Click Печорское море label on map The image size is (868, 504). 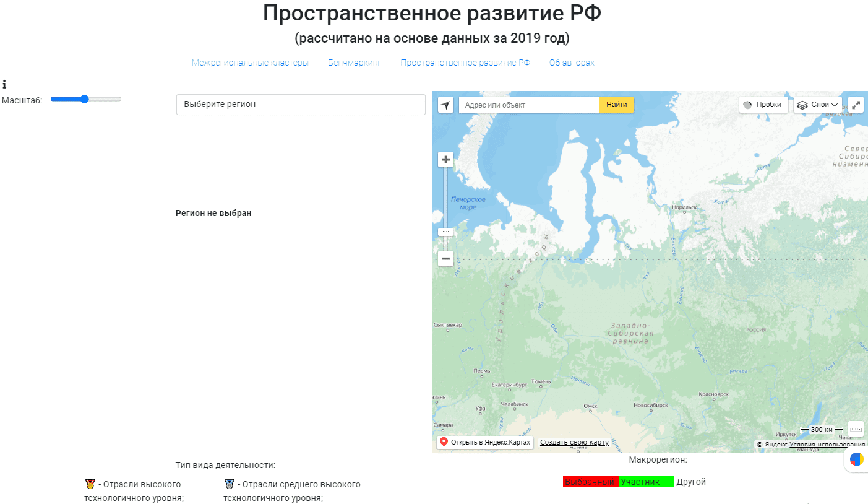coord(468,203)
